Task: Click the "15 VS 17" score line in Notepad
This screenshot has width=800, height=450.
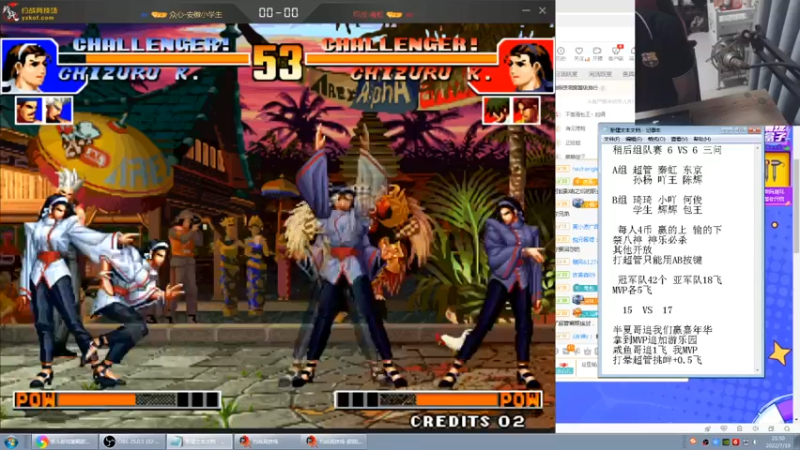Action: pyautogui.click(x=647, y=310)
